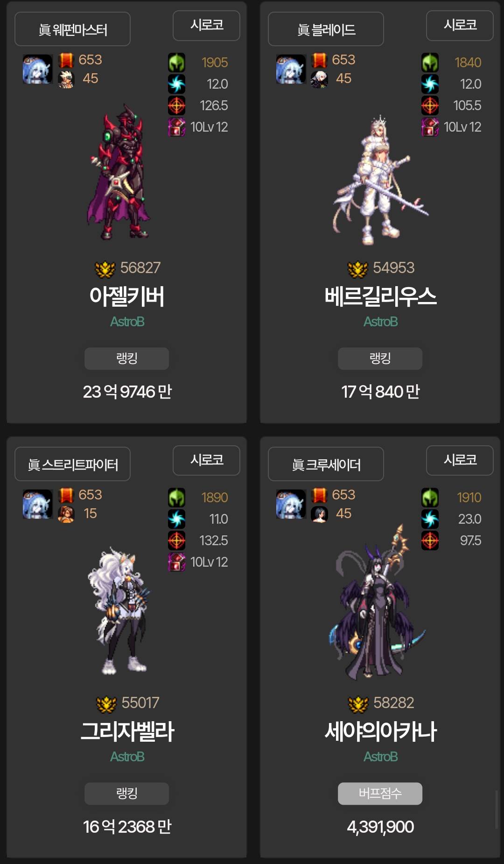
Task: Click the 베르길리우스 white swordsman sprite
Action: tap(380, 180)
